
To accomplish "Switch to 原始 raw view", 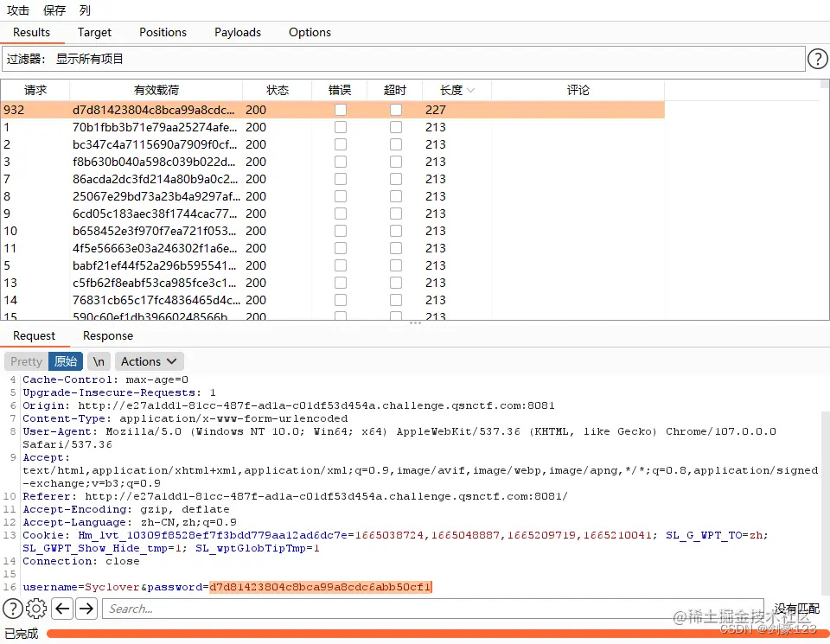I will click(66, 361).
